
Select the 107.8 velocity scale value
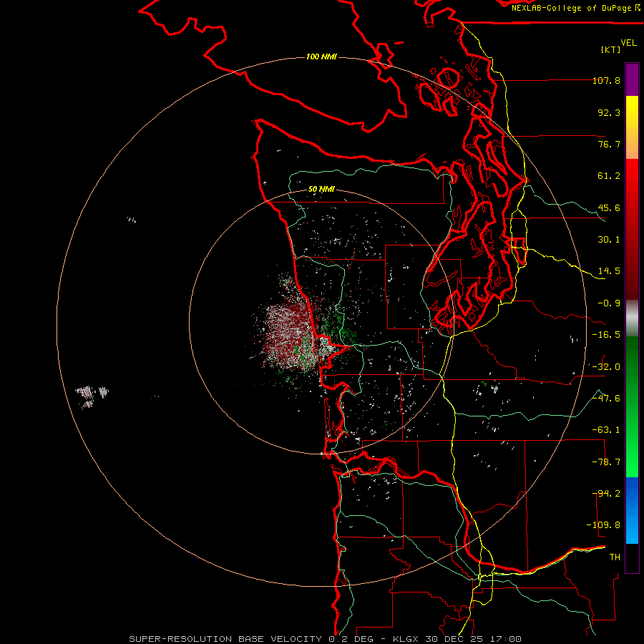[x=606, y=80]
